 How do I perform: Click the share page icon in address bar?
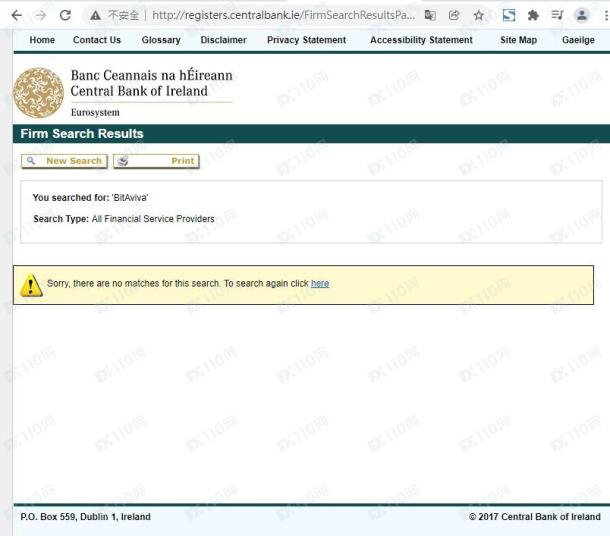[454, 15]
